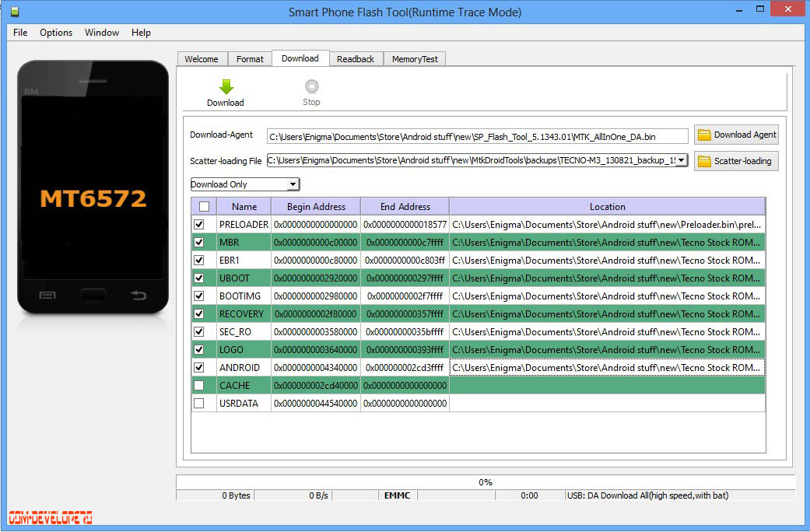Click the ANDROID location path cell

[x=607, y=368]
